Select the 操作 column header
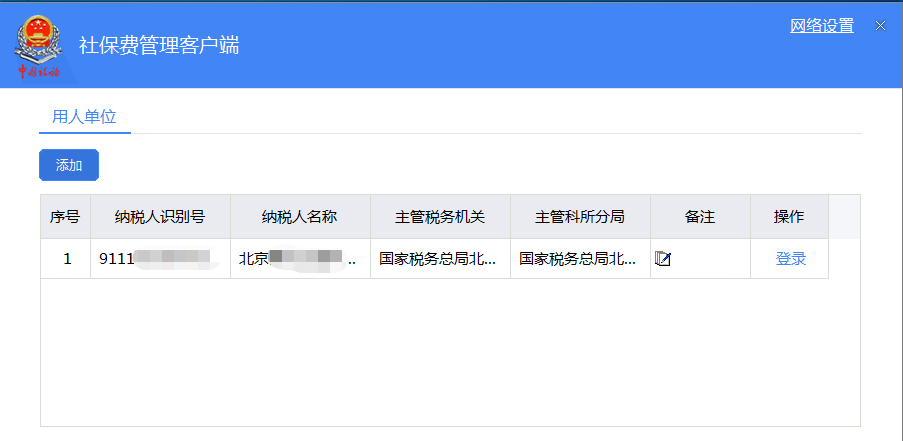Screen dimensions: 903x441 pyautogui.click(x=790, y=216)
